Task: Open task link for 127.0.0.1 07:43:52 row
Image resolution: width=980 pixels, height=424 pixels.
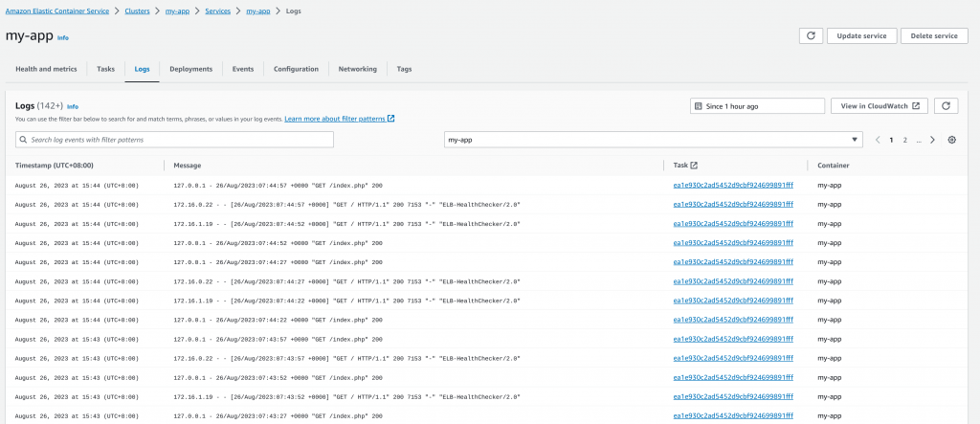Action: tap(733, 378)
